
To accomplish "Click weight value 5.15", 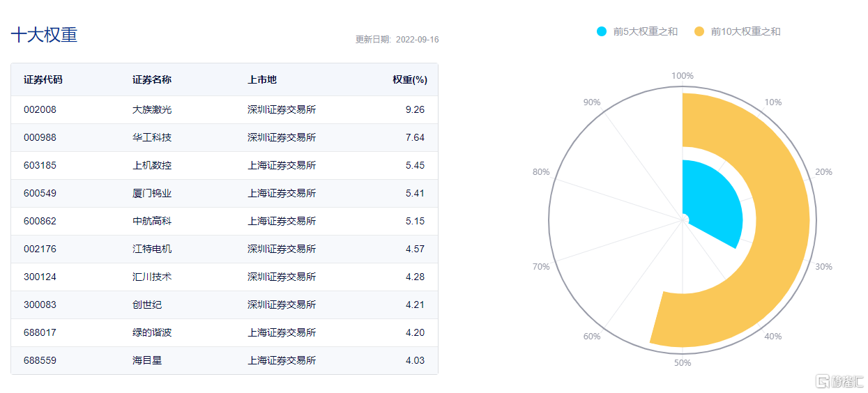I will (x=415, y=221).
